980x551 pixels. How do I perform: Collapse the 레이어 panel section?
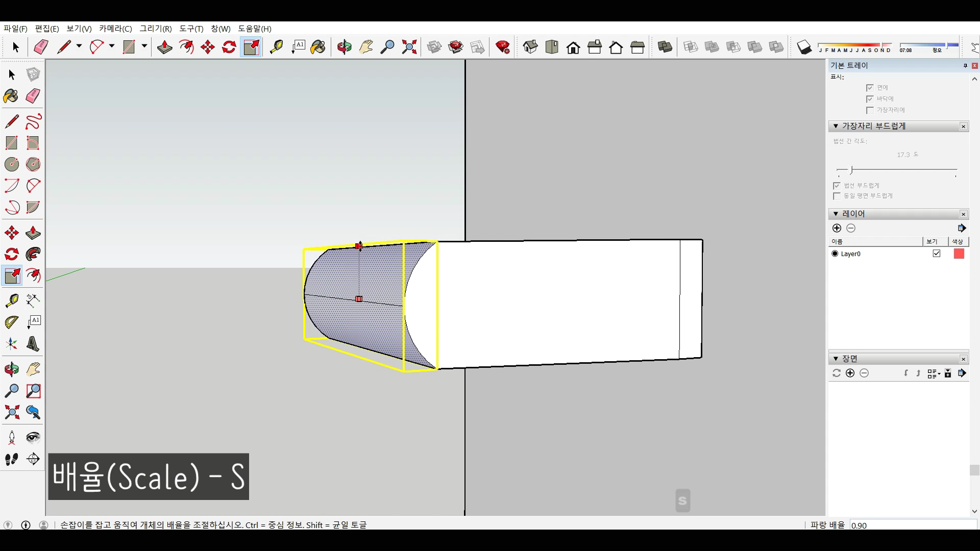pos(836,214)
